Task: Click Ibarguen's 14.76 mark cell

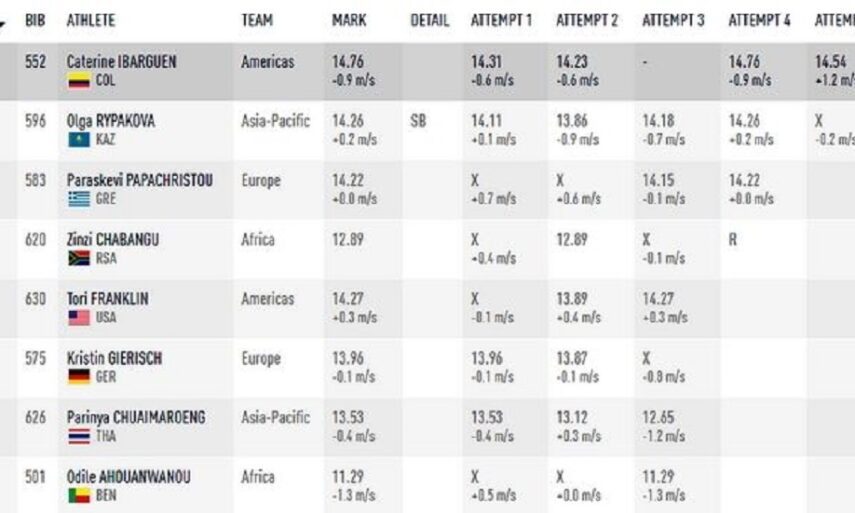Action: point(349,62)
